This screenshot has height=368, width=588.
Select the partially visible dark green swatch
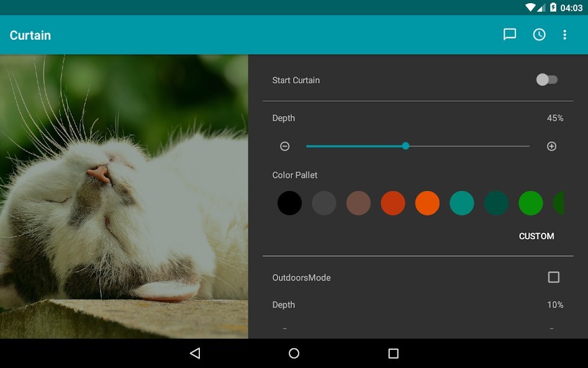558,203
